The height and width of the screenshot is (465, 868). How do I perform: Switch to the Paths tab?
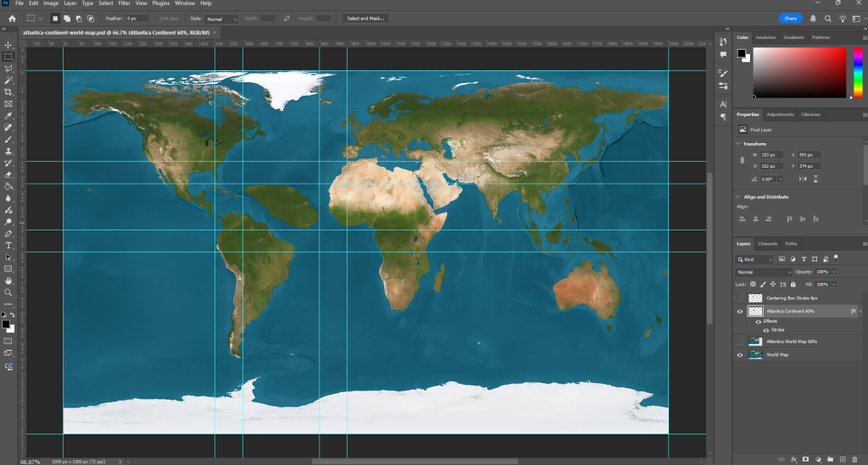791,244
